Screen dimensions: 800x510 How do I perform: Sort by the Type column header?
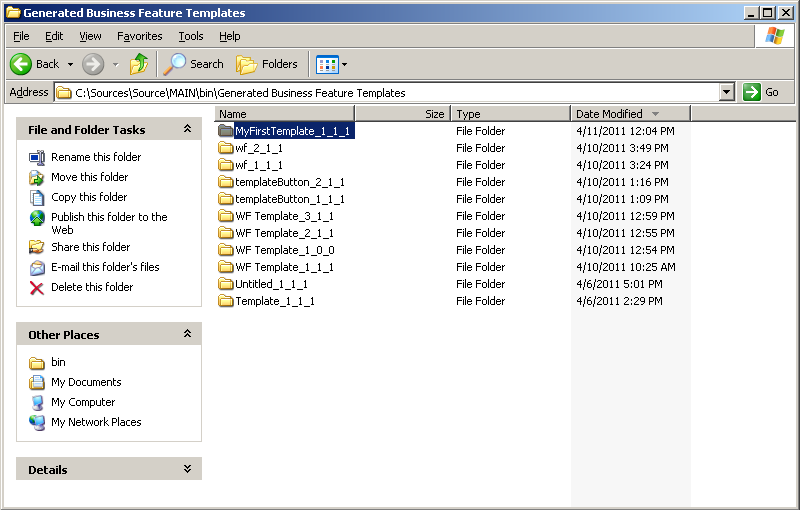click(x=511, y=114)
